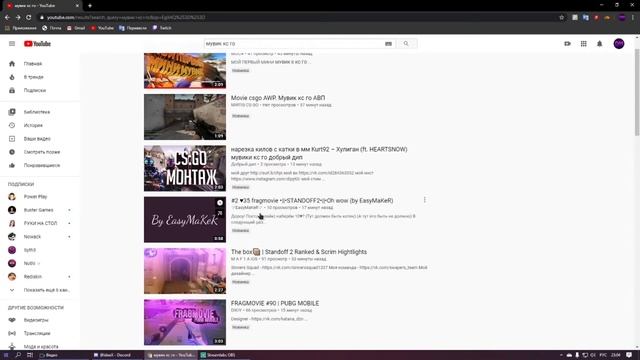Open the YouTube apps grid icon
This screenshot has height=360, width=640.
point(584,44)
